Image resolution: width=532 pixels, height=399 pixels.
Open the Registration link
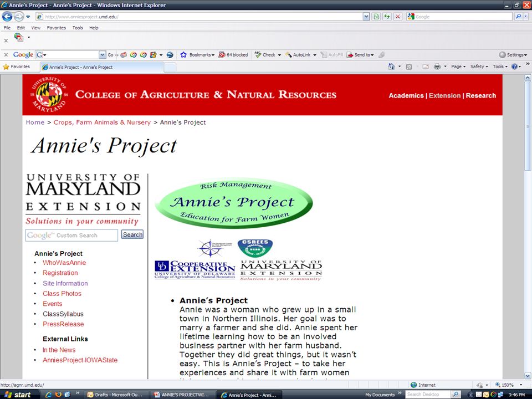(60, 273)
